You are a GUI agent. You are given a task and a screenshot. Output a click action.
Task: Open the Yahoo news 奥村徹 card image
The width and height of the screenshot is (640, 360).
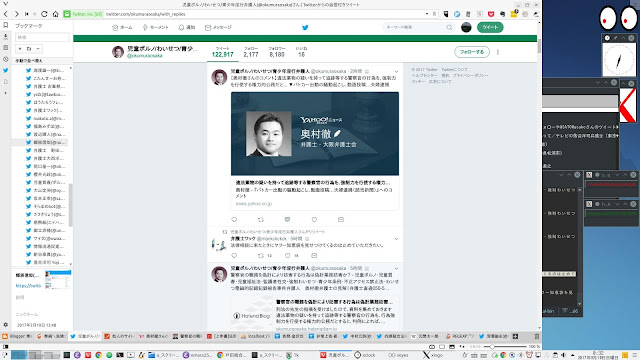tap(315, 133)
